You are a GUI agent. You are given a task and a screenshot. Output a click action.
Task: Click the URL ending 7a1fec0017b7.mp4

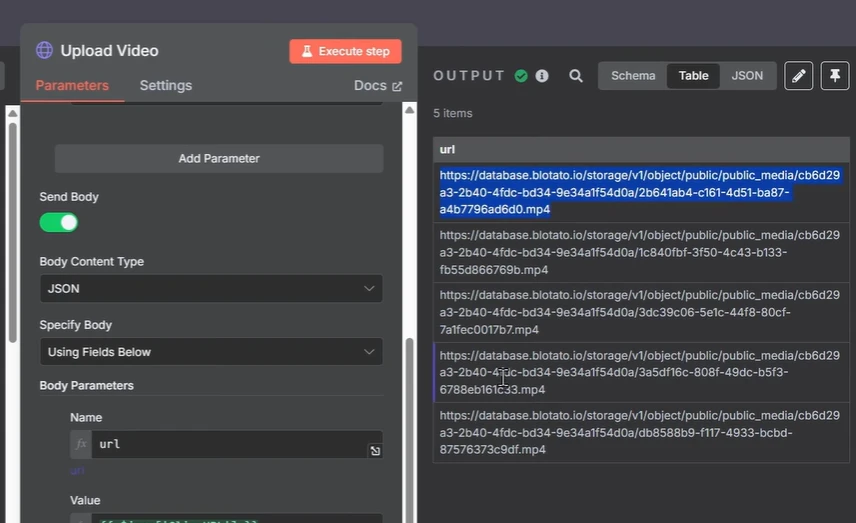click(640, 312)
